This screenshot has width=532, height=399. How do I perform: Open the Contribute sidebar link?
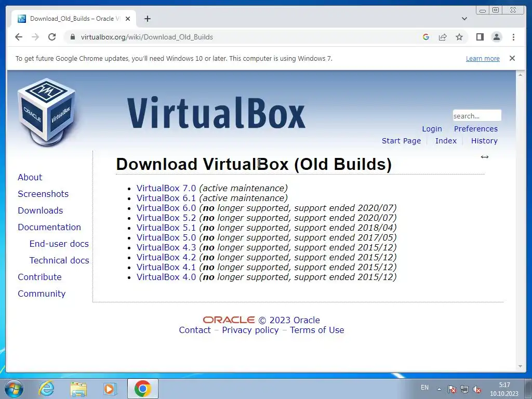click(x=39, y=277)
